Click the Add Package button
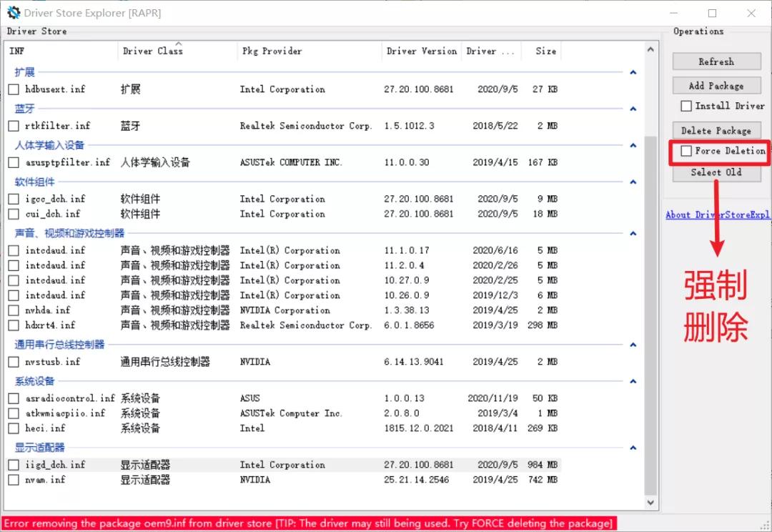 (x=716, y=85)
